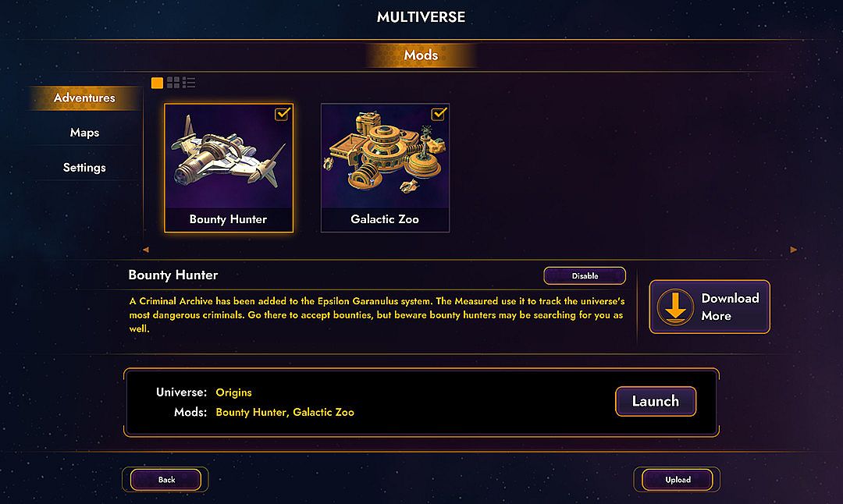Select the Adventures category
The image size is (843, 504).
click(x=84, y=98)
